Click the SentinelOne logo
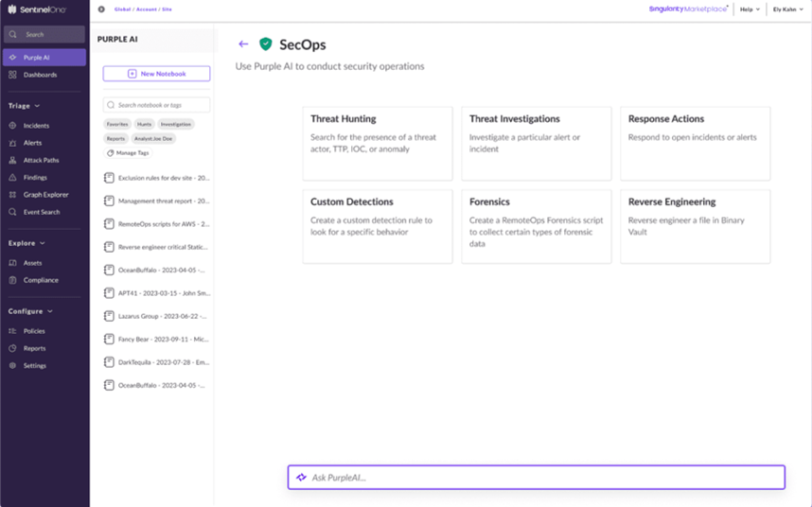Viewport: 812px width, 507px height. coord(37,9)
